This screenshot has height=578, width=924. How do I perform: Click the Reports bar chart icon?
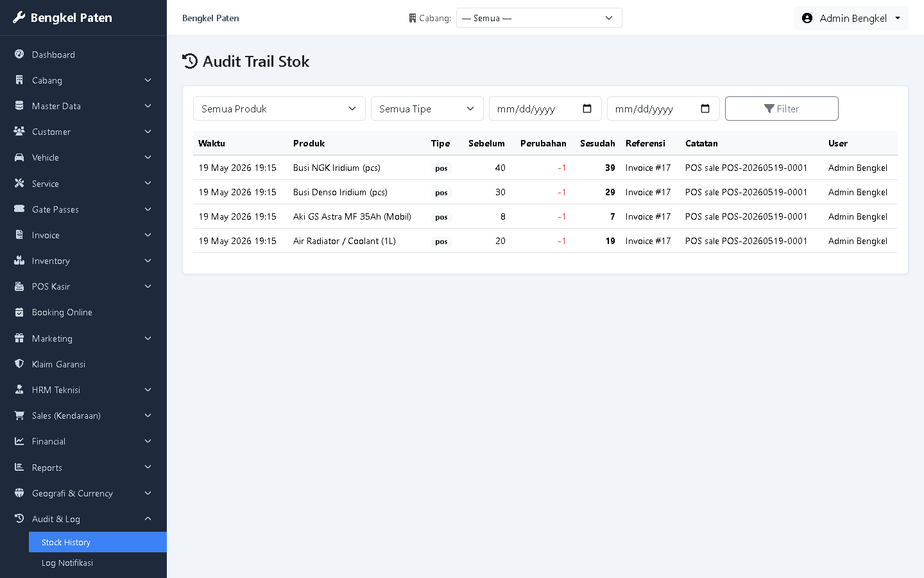(19, 467)
